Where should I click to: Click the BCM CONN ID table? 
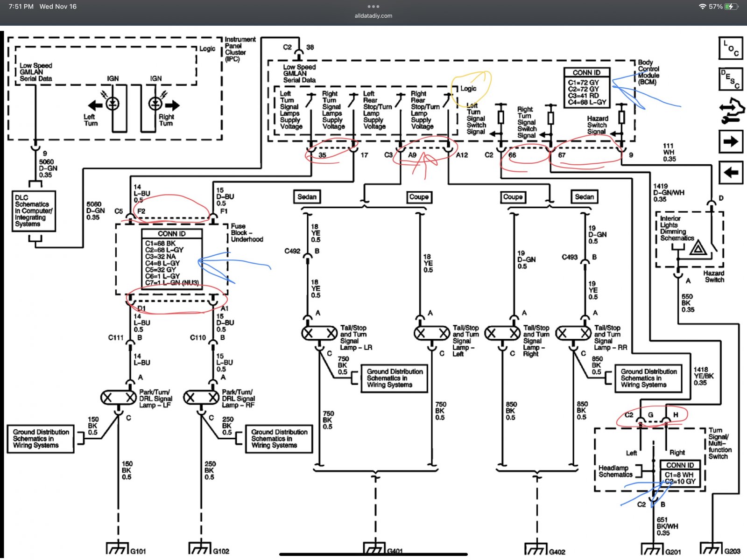[x=587, y=88]
